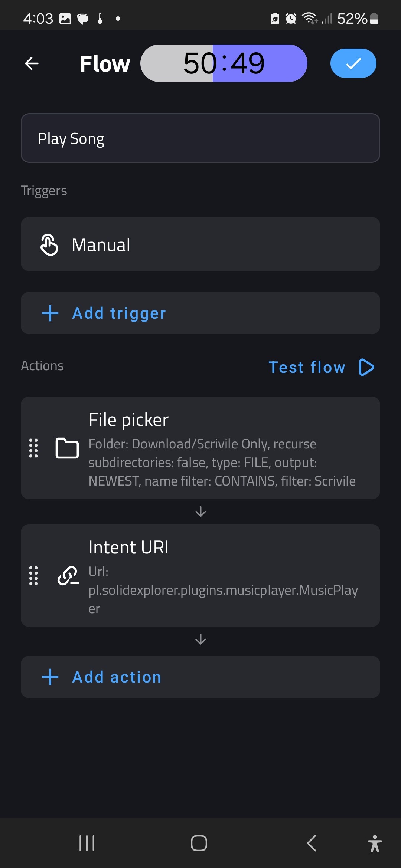
Task: Tap the back arrow beside Flow title
Action: 32,63
